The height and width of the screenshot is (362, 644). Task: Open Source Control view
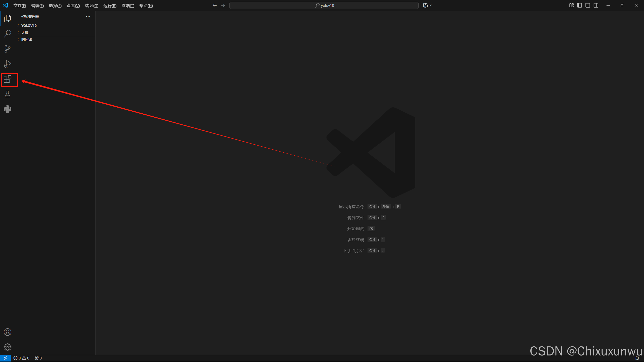tap(8, 49)
